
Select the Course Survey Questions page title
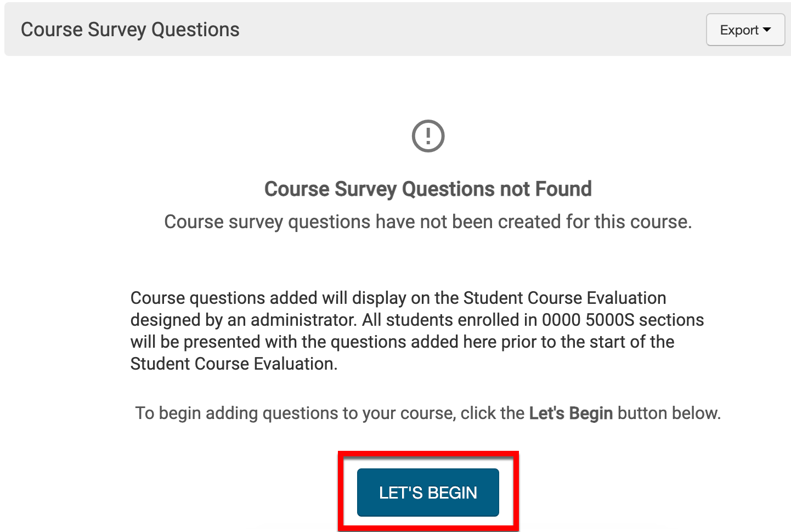click(130, 30)
